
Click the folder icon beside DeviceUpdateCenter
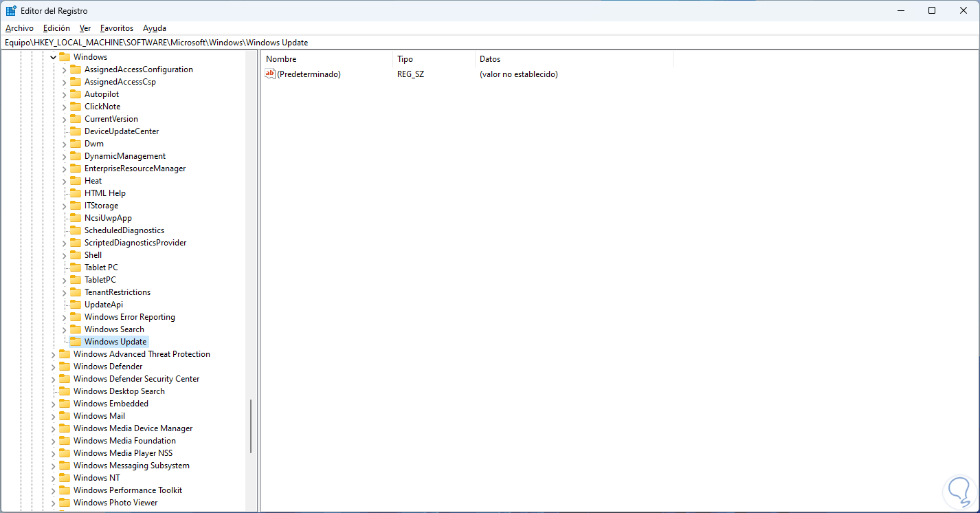(76, 131)
